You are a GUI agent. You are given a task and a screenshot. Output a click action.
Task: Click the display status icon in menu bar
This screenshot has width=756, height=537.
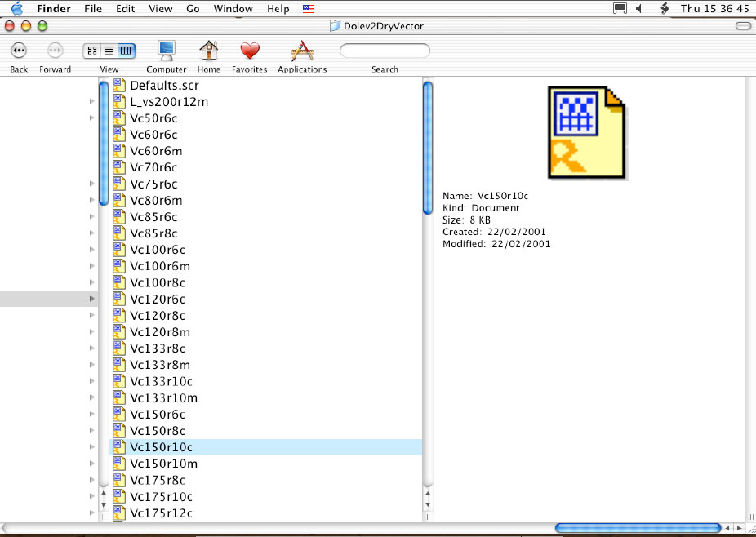620,8
